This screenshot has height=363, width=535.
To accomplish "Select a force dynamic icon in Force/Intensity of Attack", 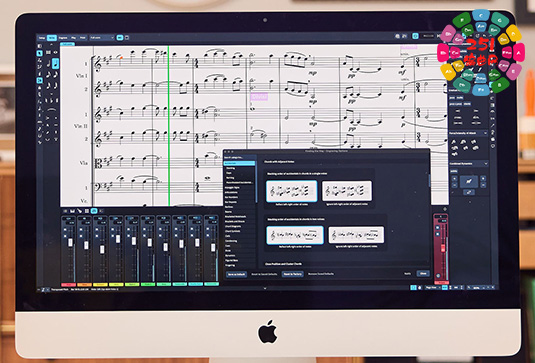I will click(x=454, y=142).
